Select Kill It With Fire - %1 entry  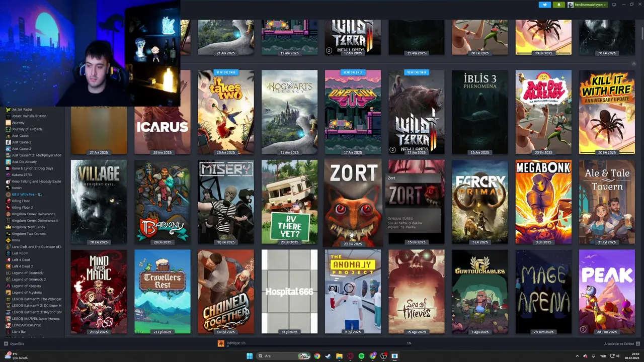point(27,195)
